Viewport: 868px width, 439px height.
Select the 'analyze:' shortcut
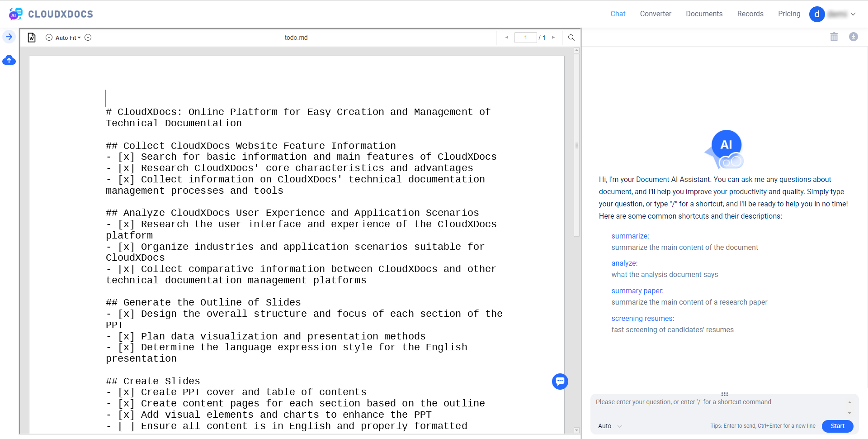click(x=624, y=263)
